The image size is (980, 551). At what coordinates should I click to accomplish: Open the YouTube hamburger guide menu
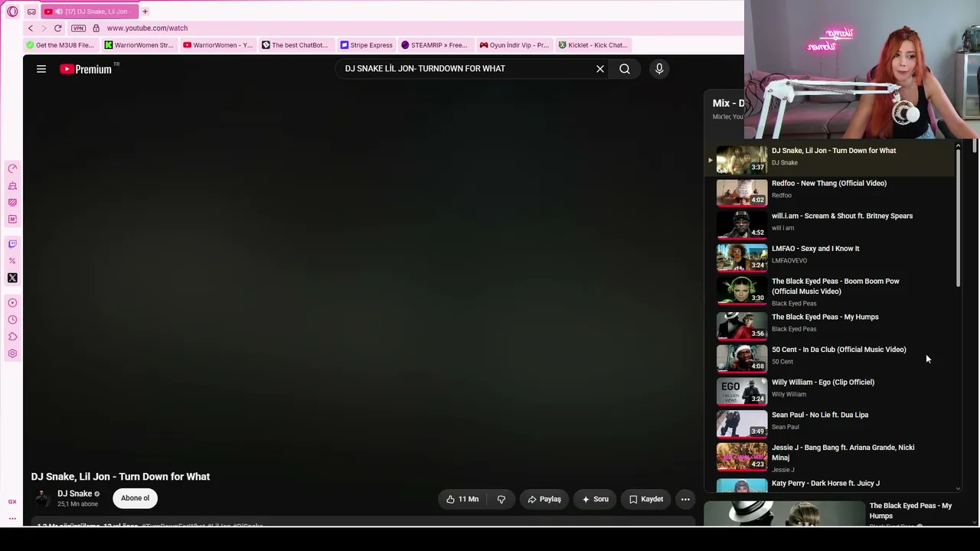tap(41, 69)
